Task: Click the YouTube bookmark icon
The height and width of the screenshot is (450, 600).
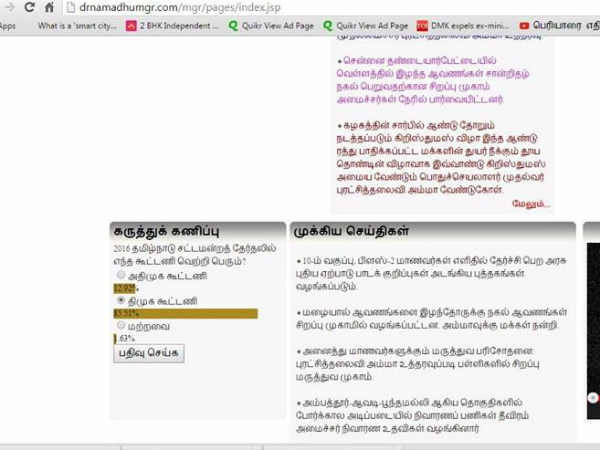Action: 524,25
